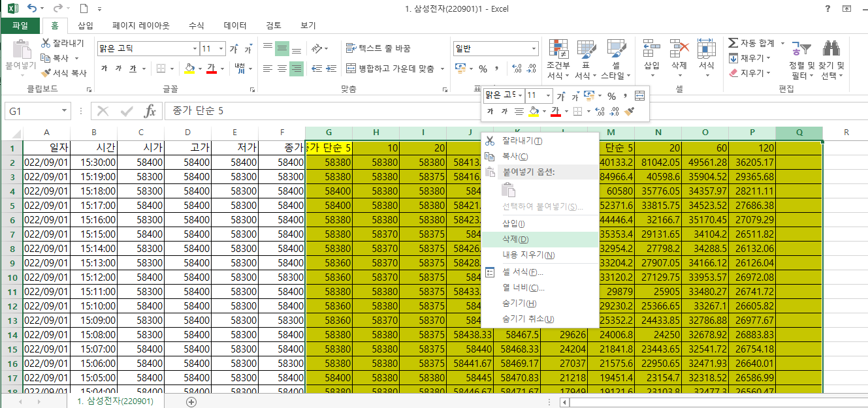Click the ribbon comma style button
This screenshot has height=408, width=868.
coord(497,68)
